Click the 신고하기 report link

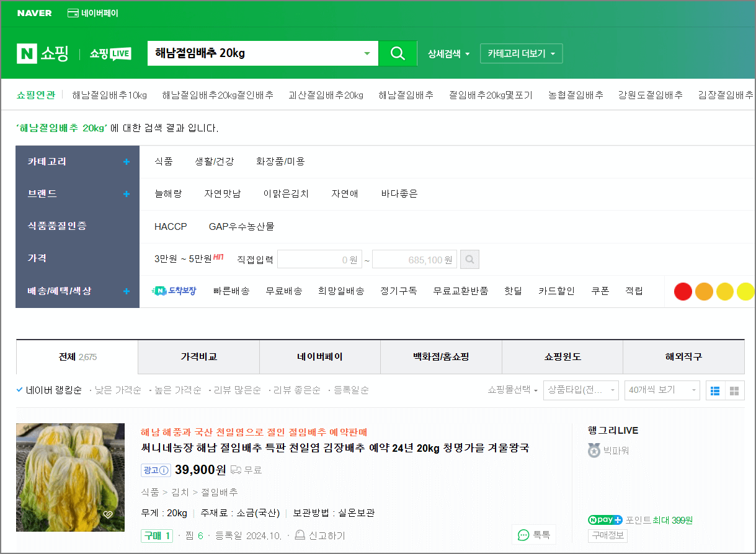(x=320, y=535)
